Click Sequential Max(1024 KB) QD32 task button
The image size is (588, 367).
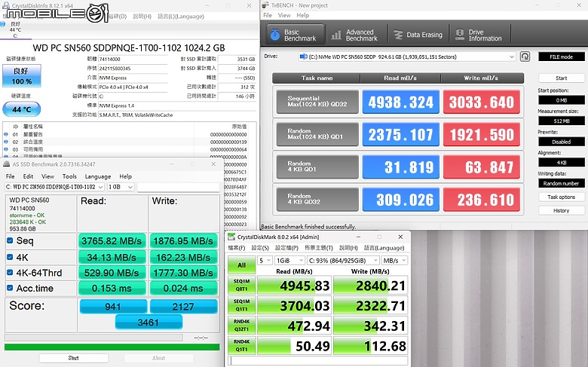tap(317, 102)
